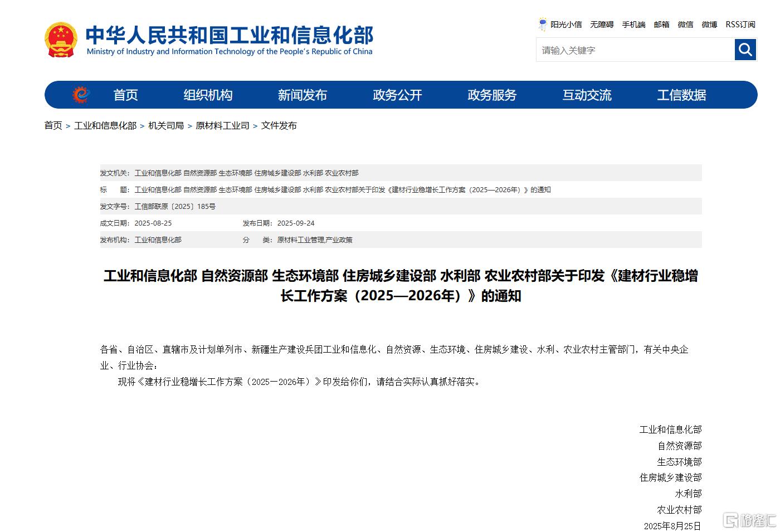Click the 阳光小信 robot icon
This screenshot has width=780, height=532.
[542, 24]
